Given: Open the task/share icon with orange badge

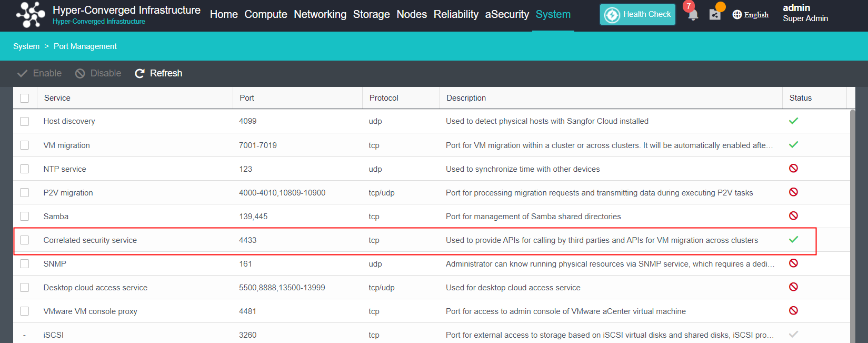Looking at the screenshot, I should click(715, 14).
